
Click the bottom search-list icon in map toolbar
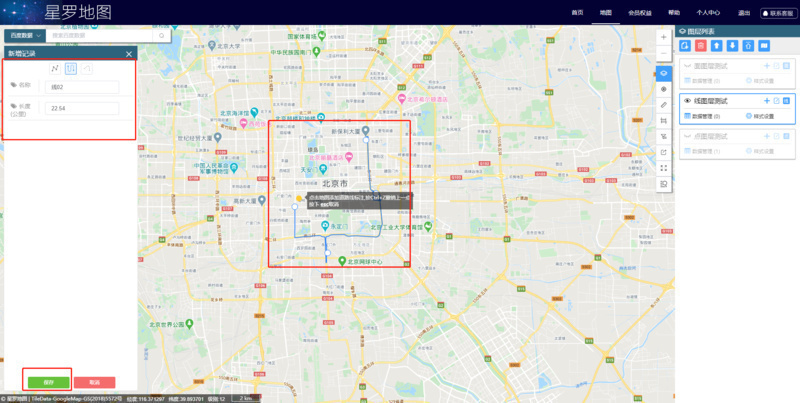point(664,184)
